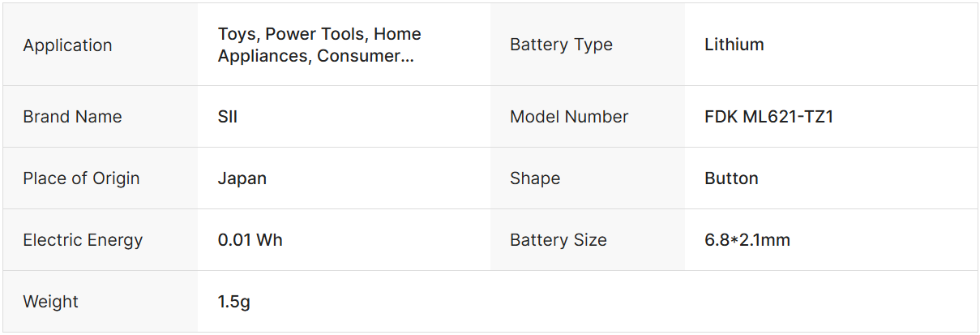Select the 6.8*2.1mm size value

[747, 240]
